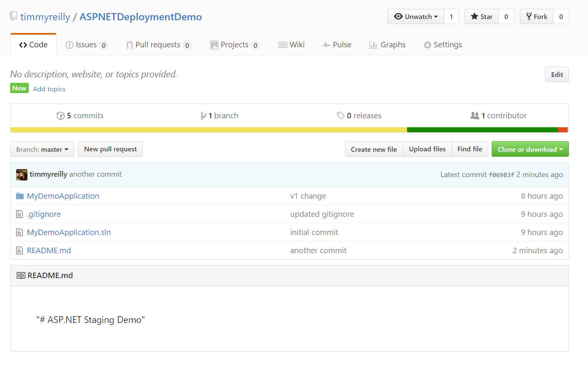588x391 pixels.
Task: Open the Graphs tab
Action: 387,45
